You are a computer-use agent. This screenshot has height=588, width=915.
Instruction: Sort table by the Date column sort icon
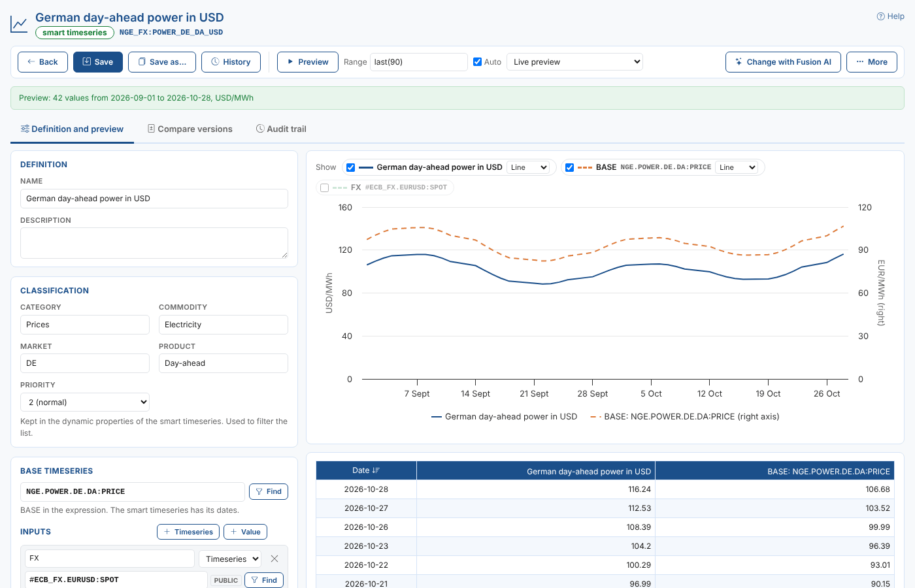[x=376, y=470]
